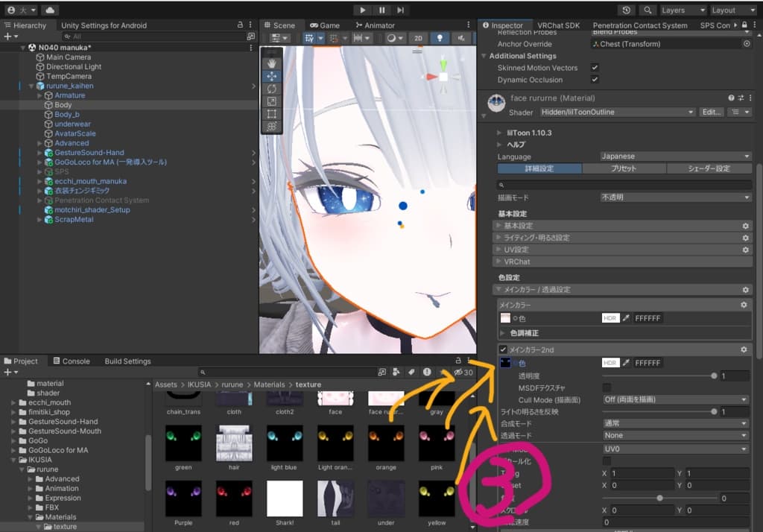Screen dimensions: 763x532
Task: Select the Move tool in scene
Action: tap(271, 76)
